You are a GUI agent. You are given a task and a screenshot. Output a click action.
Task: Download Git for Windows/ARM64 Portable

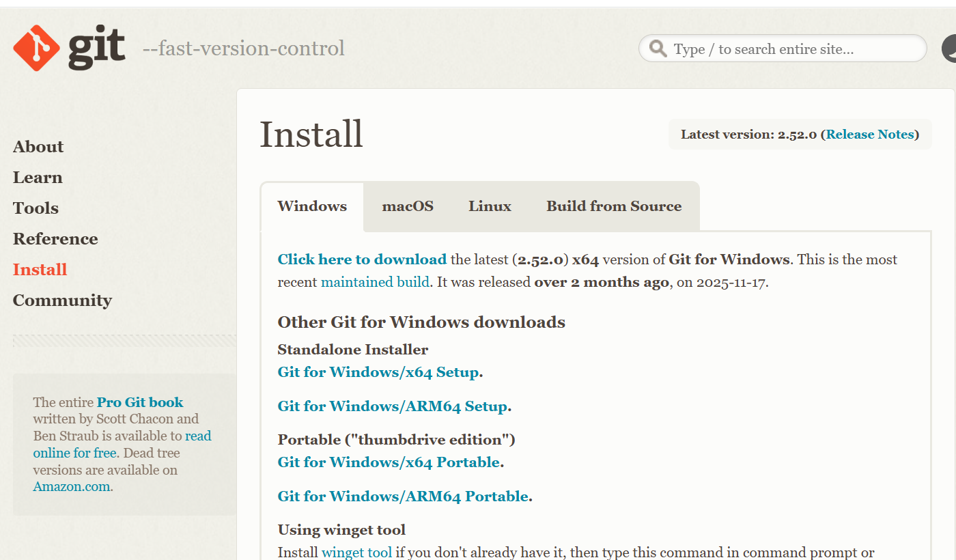pyautogui.click(x=403, y=496)
